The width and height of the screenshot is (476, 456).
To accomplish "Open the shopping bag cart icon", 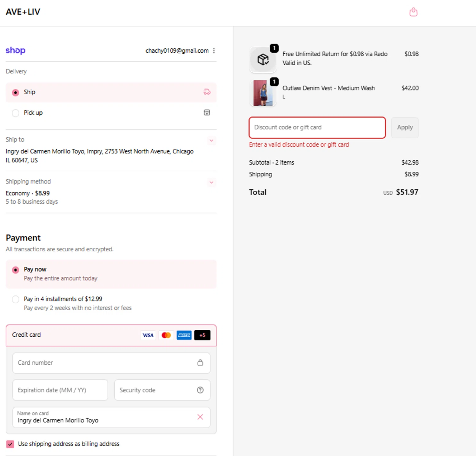I will point(413,12).
